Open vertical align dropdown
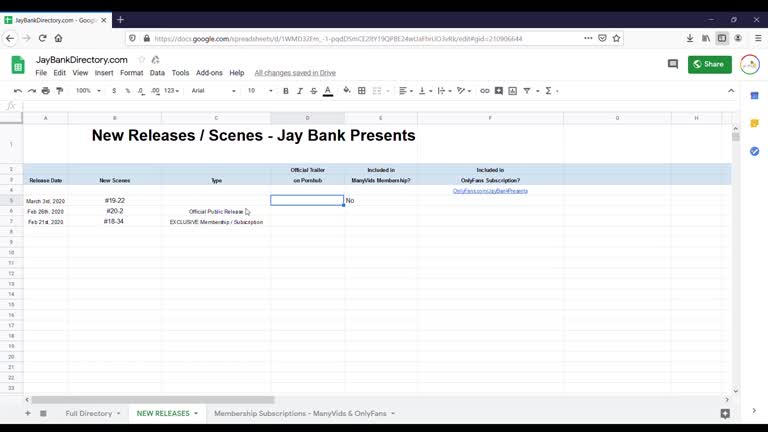768x432 pixels. (425, 91)
